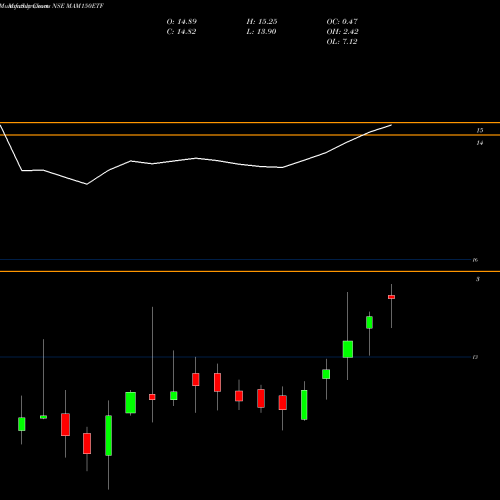This screenshot has width=500, height=500.
Task: Click the right end of the white line
Action: [x=391, y=125]
